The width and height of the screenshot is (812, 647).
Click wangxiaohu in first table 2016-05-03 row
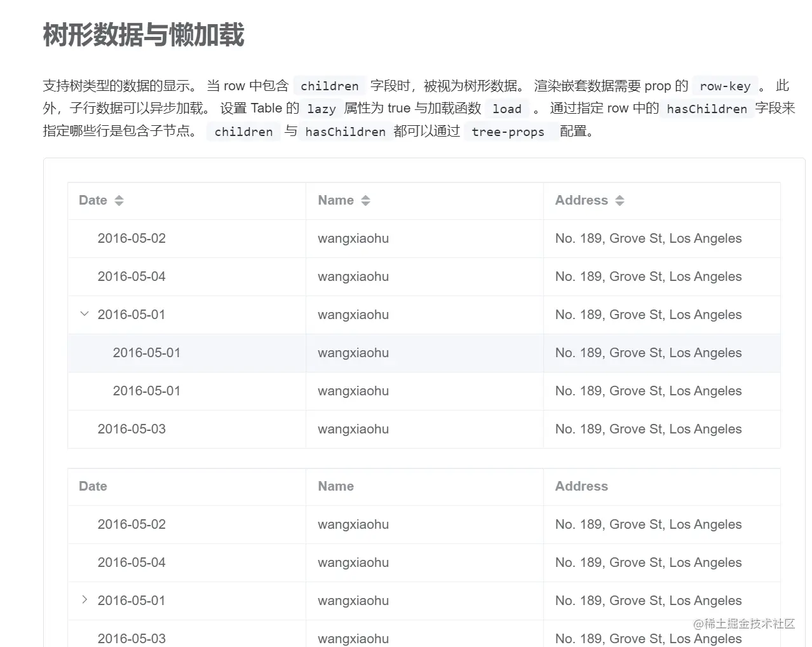point(353,429)
